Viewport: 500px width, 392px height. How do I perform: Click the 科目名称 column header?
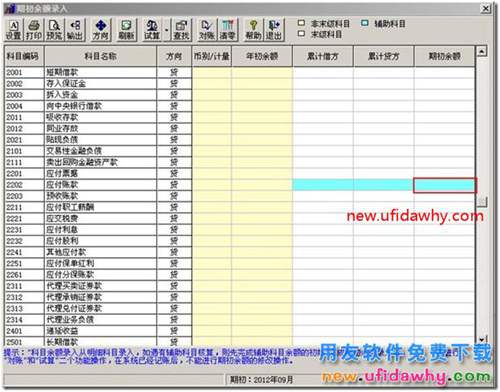tap(100, 56)
